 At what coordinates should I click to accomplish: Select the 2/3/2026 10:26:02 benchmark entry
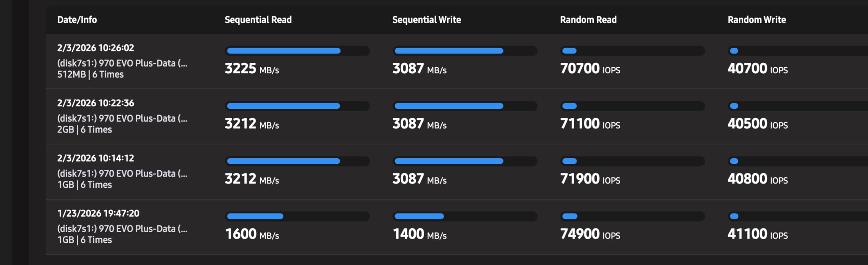tap(95, 48)
